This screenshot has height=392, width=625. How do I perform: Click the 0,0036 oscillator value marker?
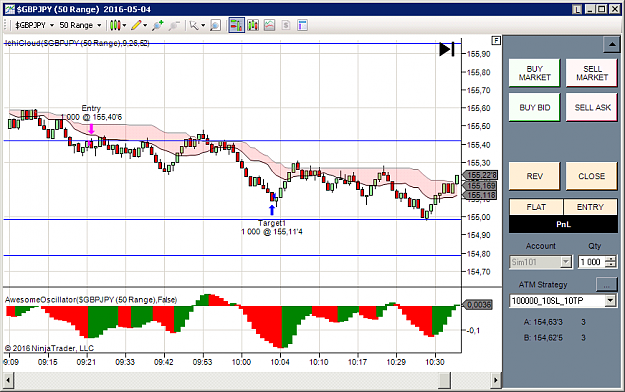(478, 305)
